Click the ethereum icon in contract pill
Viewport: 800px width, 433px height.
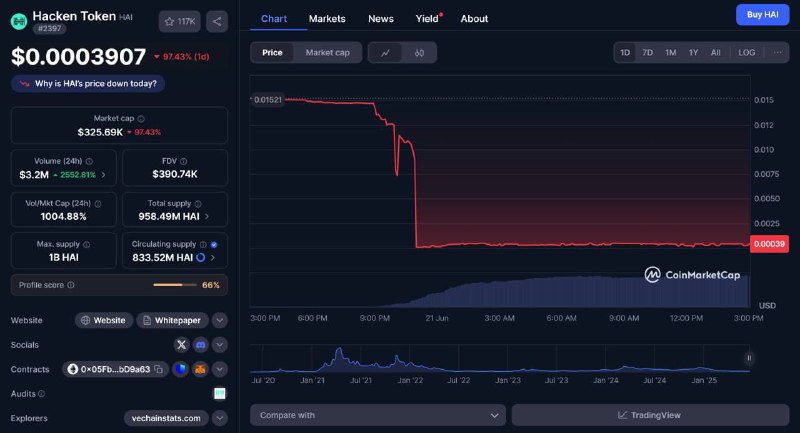pos(72,369)
